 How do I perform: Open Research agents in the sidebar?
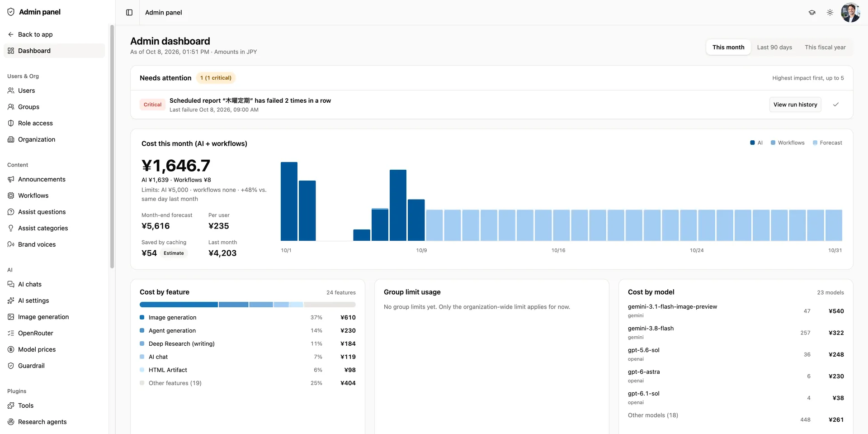pyautogui.click(x=54, y=422)
